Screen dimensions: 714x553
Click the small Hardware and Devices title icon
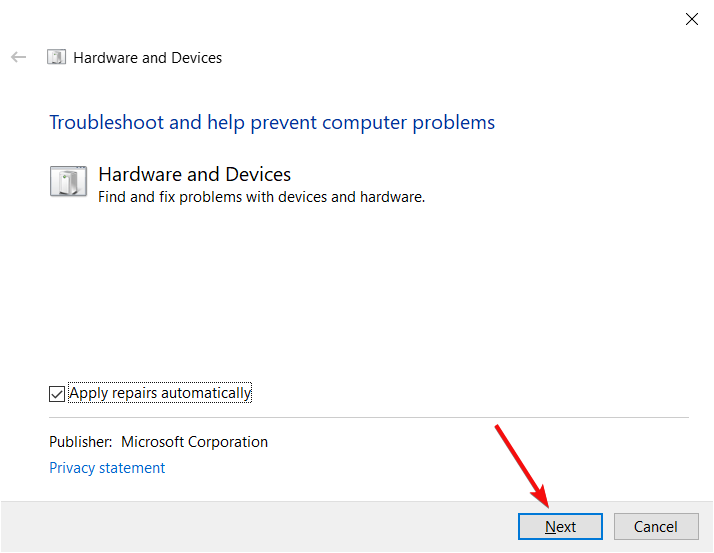click(x=56, y=57)
